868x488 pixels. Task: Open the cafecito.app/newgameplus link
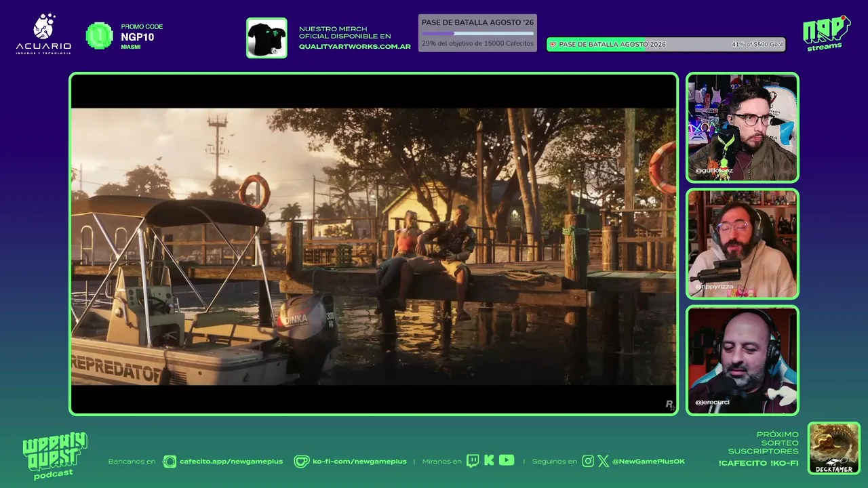(x=231, y=462)
